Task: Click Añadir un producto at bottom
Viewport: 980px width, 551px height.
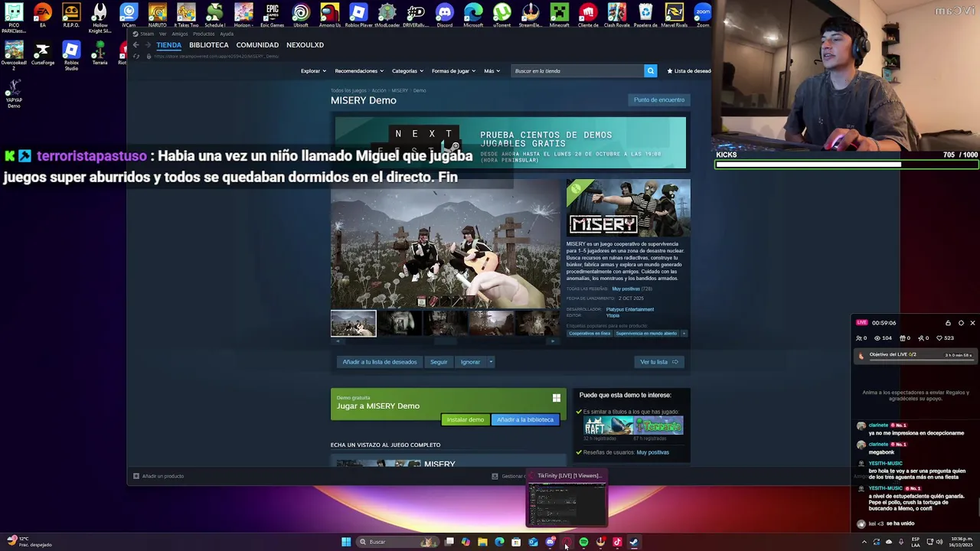Action: (158, 476)
